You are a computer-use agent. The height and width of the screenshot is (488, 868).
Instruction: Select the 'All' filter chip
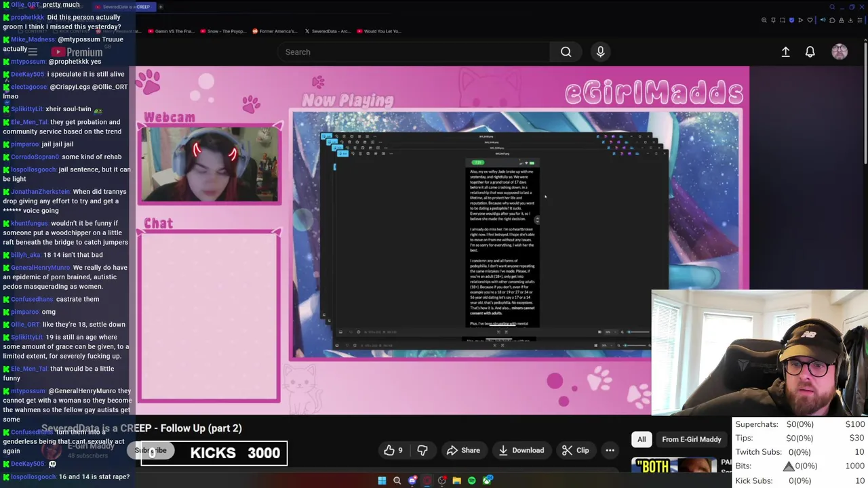(642, 439)
